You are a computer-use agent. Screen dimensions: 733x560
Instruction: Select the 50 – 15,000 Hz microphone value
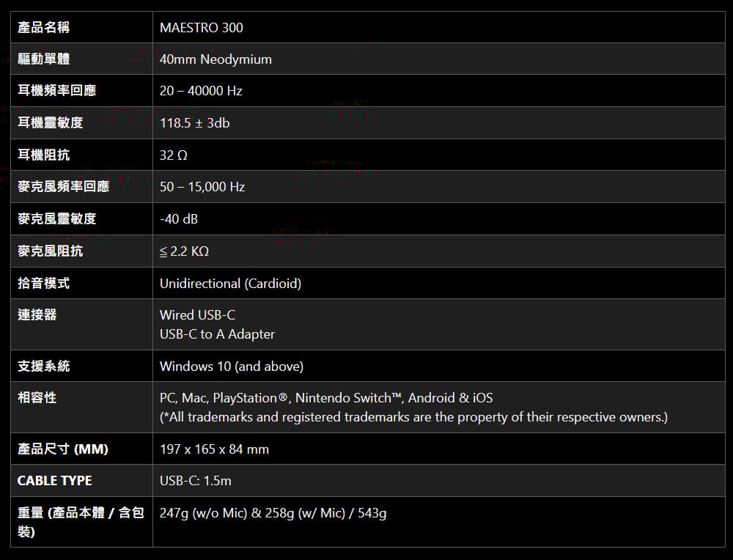[x=202, y=187]
